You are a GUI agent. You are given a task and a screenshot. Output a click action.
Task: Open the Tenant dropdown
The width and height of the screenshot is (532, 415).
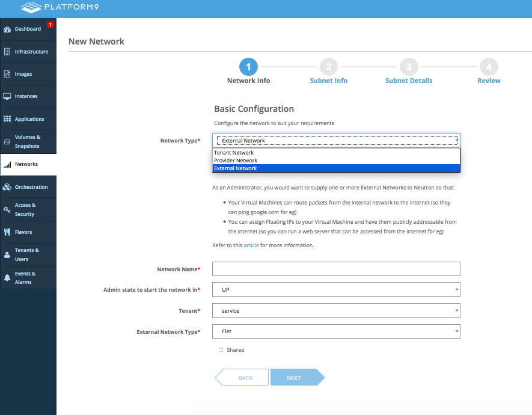[x=336, y=311]
